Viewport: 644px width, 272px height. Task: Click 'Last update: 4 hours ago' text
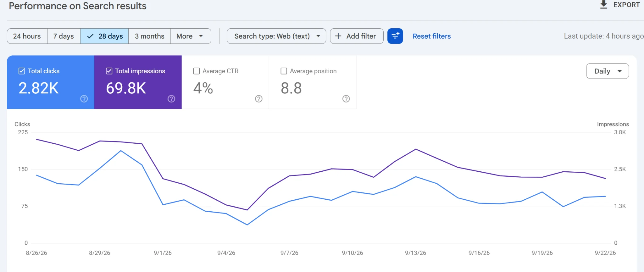click(603, 36)
